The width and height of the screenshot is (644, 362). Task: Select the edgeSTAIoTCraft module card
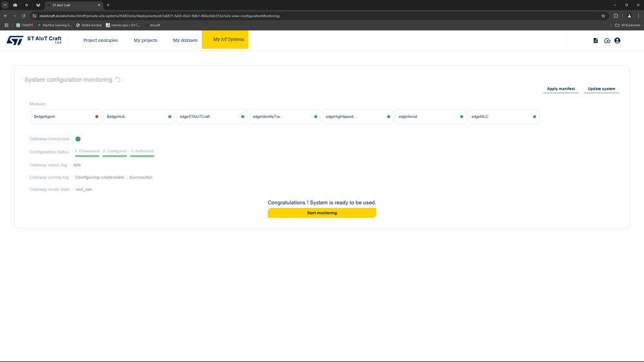click(x=212, y=117)
